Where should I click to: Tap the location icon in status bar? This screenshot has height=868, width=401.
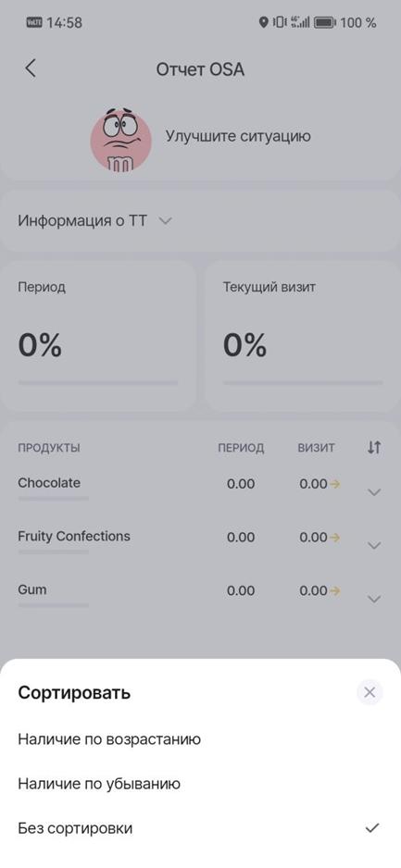point(264,22)
